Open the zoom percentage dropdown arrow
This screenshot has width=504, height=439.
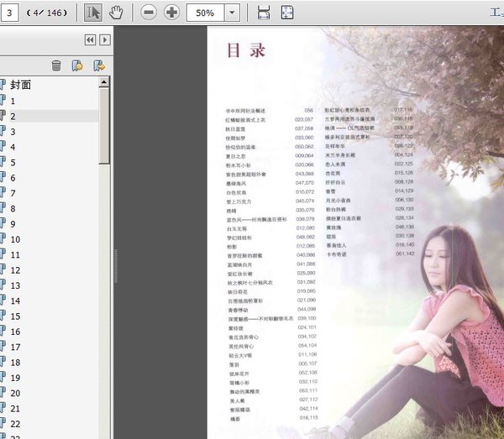(x=233, y=13)
